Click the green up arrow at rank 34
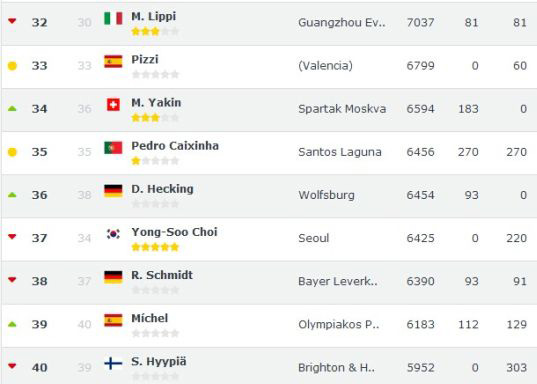Image resolution: width=537 pixels, height=384 pixels. 12,109
